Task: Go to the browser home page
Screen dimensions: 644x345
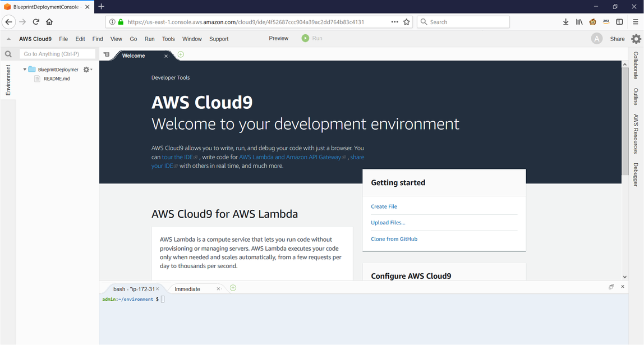Action: coord(49,22)
